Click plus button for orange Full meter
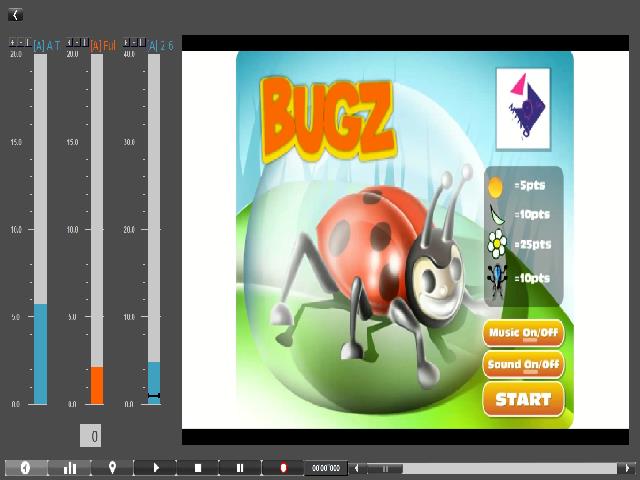 coord(69,42)
